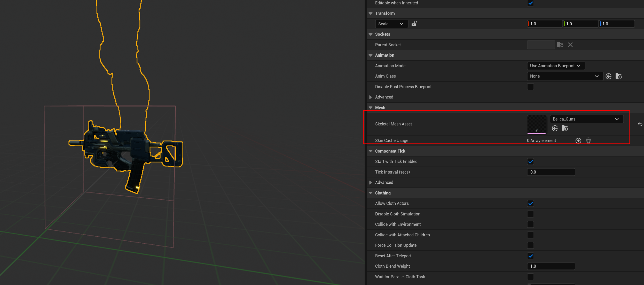This screenshot has width=644, height=285.
Task: Delete all Skin Cache Usage elements
Action: (x=588, y=140)
